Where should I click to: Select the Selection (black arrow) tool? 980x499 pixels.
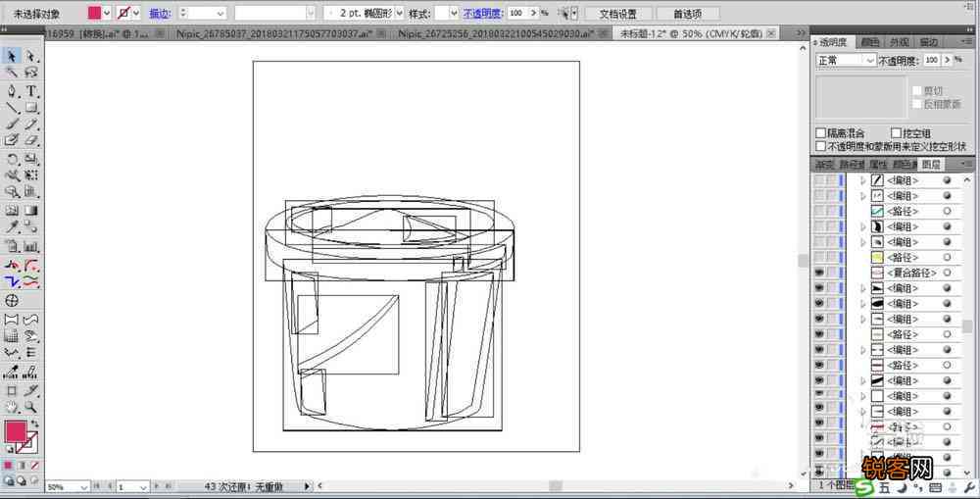11,57
